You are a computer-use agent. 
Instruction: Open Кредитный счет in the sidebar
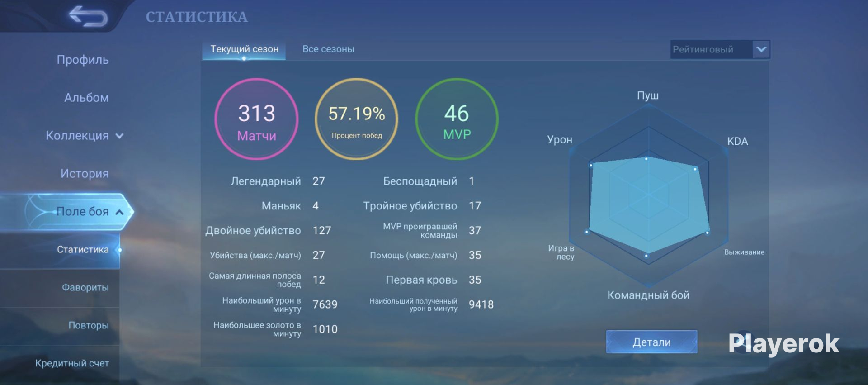pos(72,363)
